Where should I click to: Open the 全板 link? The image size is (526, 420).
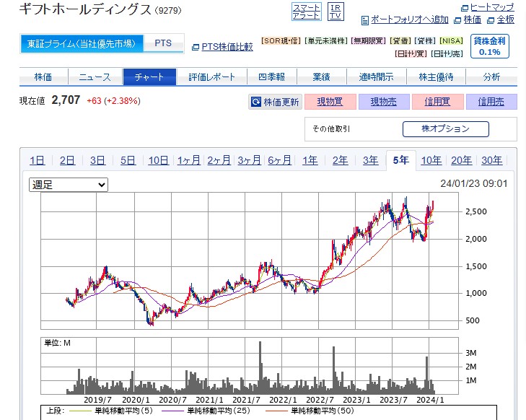coord(505,19)
